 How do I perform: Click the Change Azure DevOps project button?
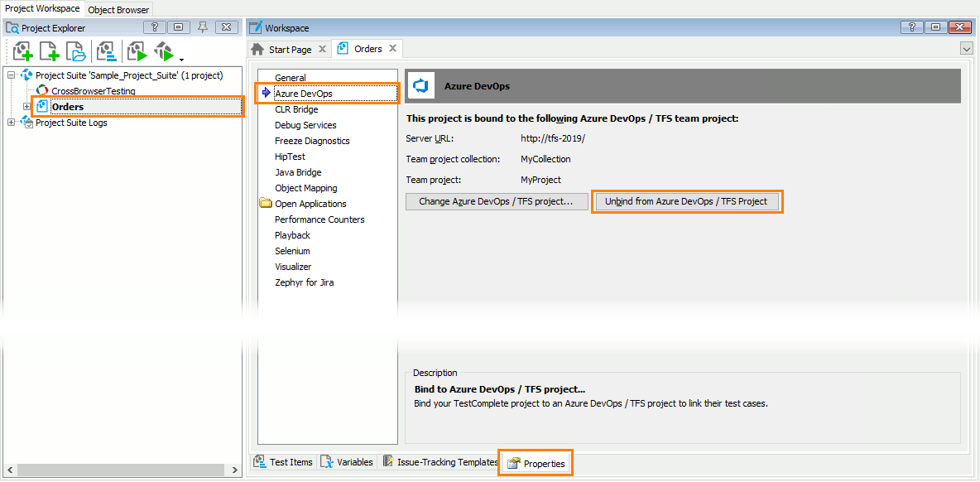pyautogui.click(x=496, y=201)
